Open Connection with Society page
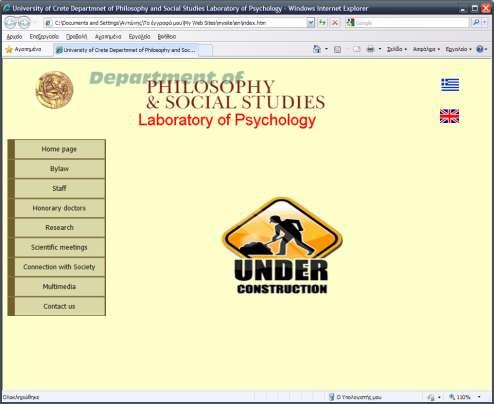494x404 pixels. 59,267
